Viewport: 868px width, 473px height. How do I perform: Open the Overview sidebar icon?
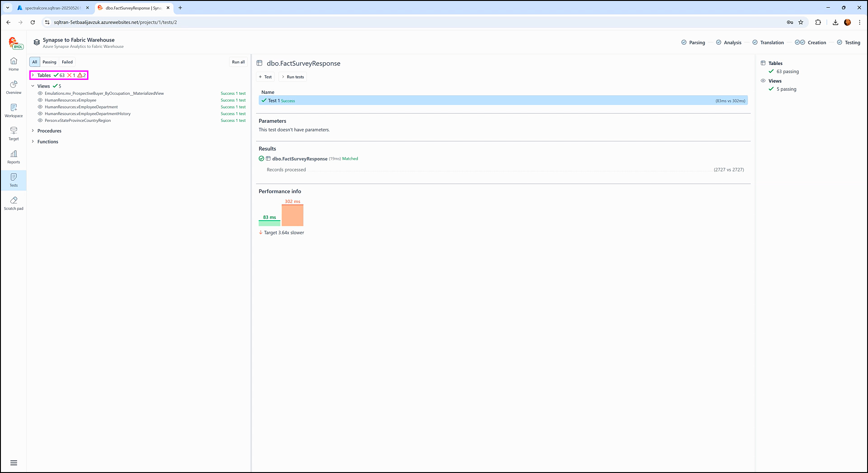point(14,87)
